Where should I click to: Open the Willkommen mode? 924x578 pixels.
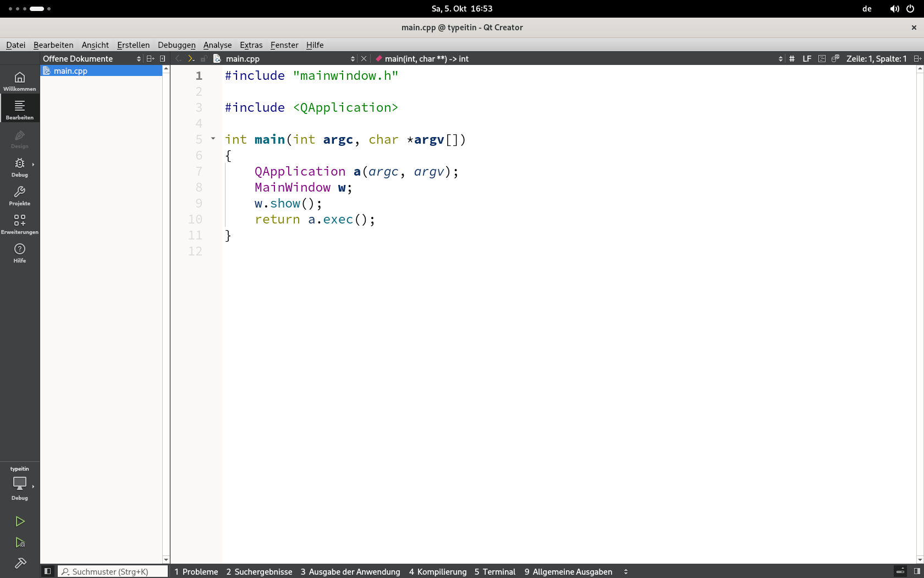[x=20, y=80]
